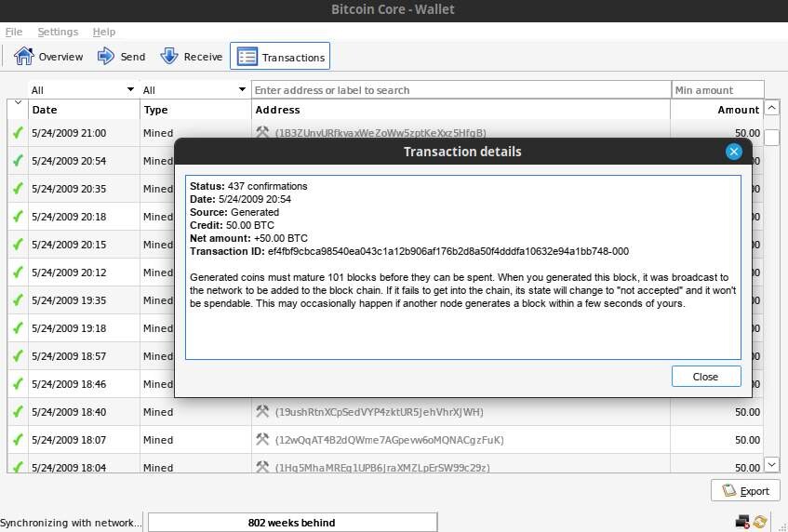Click confirmed checkmark icon for 18:57 transaction
The width and height of the screenshot is (788, 532).
pyautogui.click(x=18, y=356)
